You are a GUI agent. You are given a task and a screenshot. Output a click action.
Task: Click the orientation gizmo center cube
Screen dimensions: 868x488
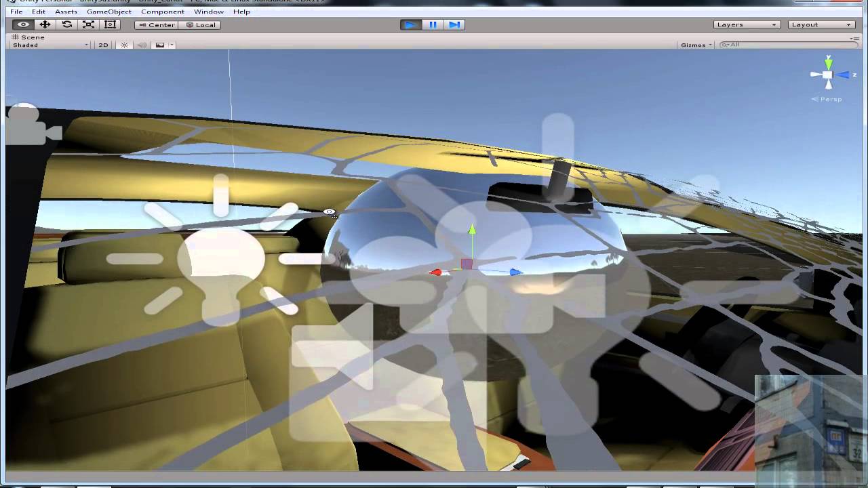828,75
